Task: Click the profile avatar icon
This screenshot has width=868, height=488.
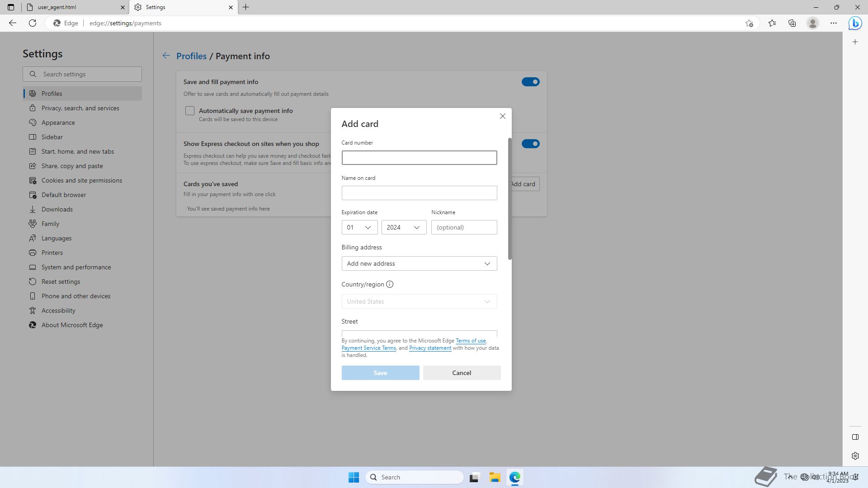Action: 812,23
